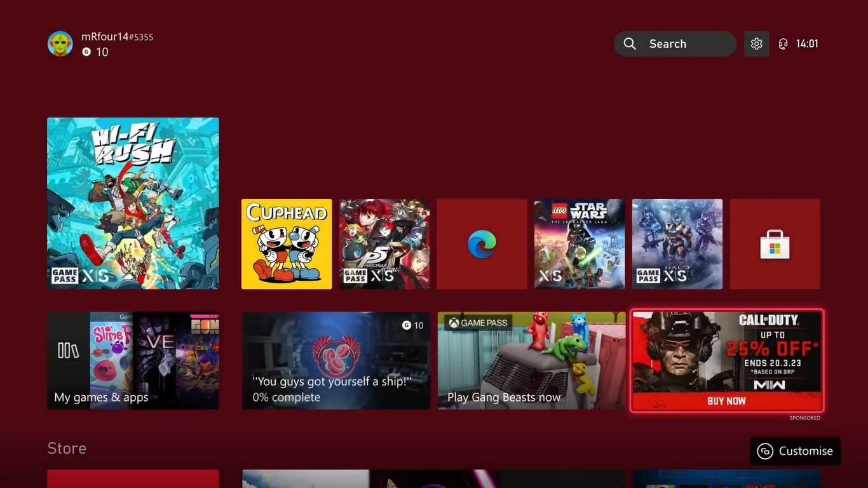Open the Hi-Fi Rush game tile
The height and width of the screenshot is (488, 868).
tap(133, 203)
